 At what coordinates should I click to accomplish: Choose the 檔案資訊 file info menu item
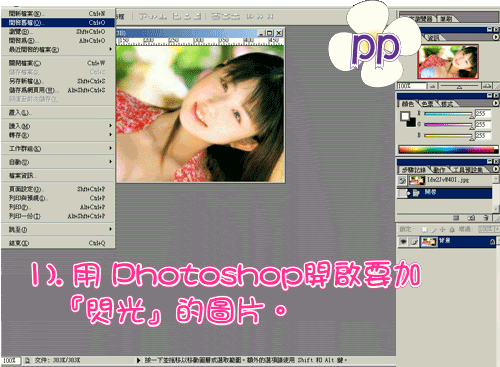(58, 175)
